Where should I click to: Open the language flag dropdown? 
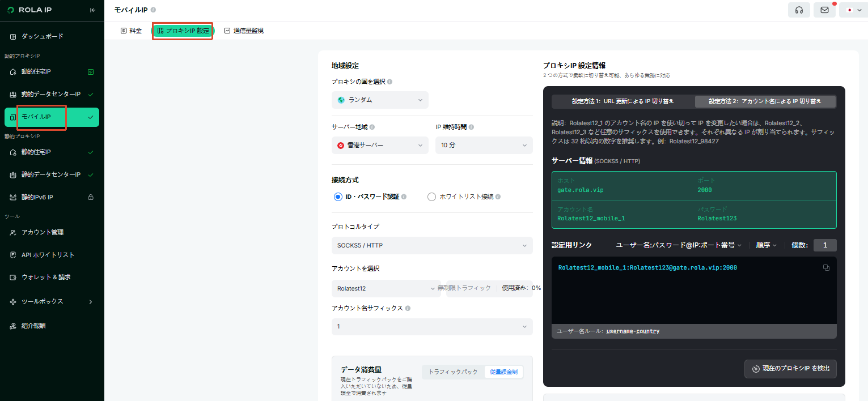tap(854, 10)
